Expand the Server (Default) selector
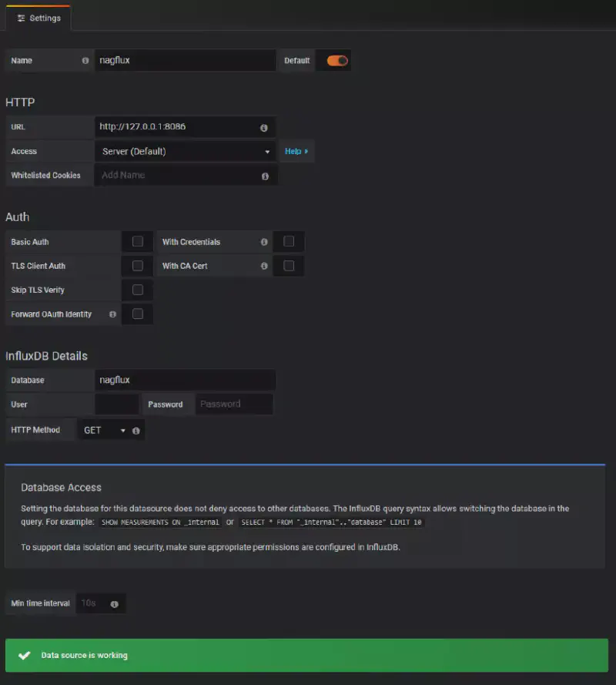 click(x=185, y=151)
